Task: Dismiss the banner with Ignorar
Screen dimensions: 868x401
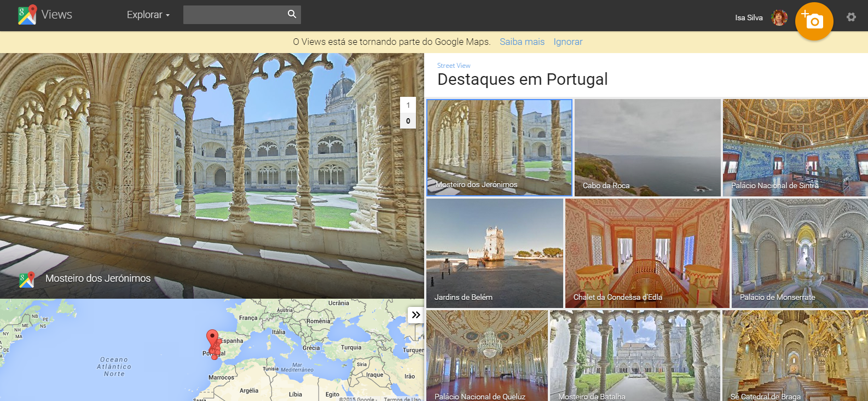Action: pos(568,42)
